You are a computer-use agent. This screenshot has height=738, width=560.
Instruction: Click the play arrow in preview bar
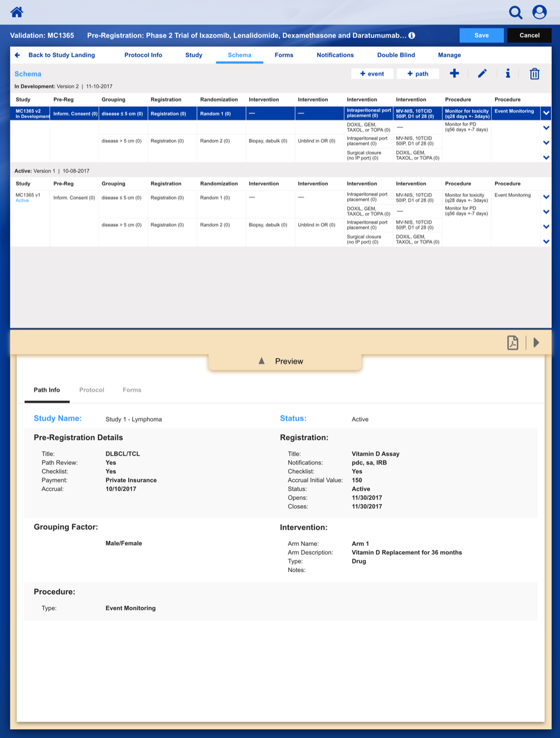click(x=536, y=342)
